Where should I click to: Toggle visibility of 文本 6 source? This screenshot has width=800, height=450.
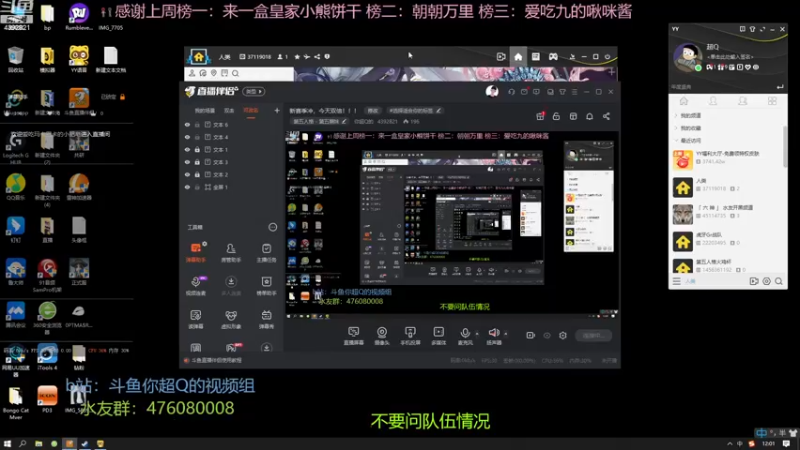(187, 124)
